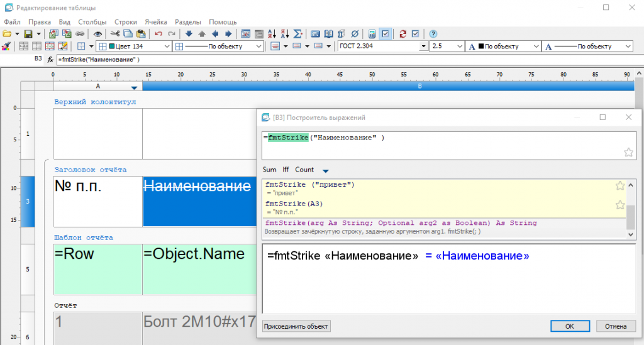Toggle favorite star for fmtStrike("привет") example

pyautogui.click(x=619, y=186)
